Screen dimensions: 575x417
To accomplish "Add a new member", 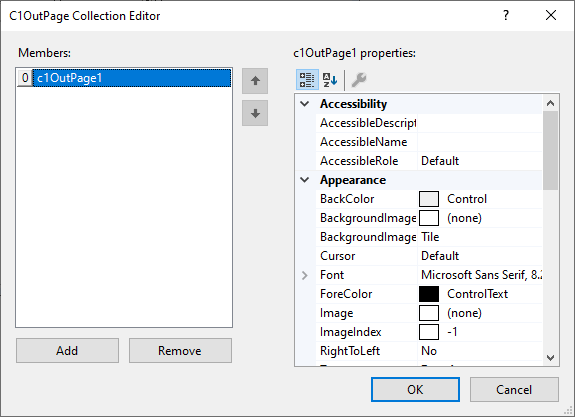I will pos(67,351).
